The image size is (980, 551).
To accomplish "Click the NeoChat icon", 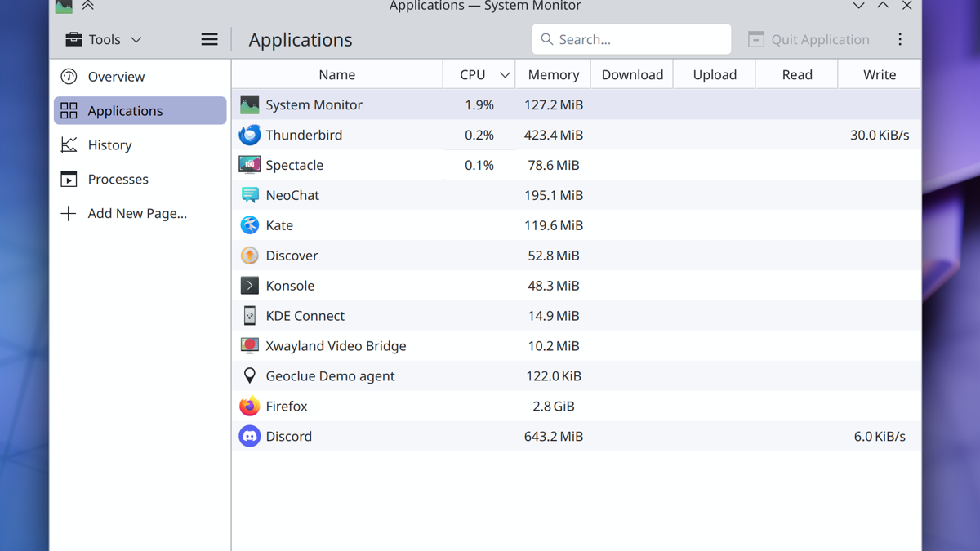I will point(250,195).
